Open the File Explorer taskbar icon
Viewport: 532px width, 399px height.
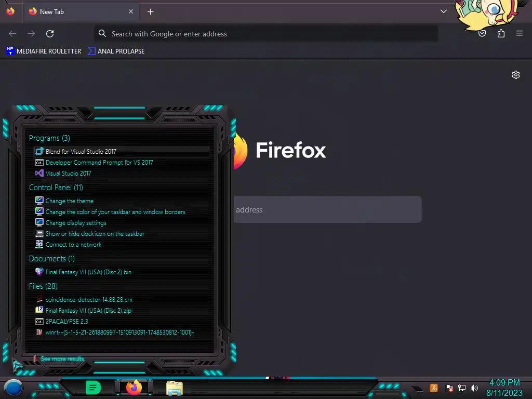175,388
